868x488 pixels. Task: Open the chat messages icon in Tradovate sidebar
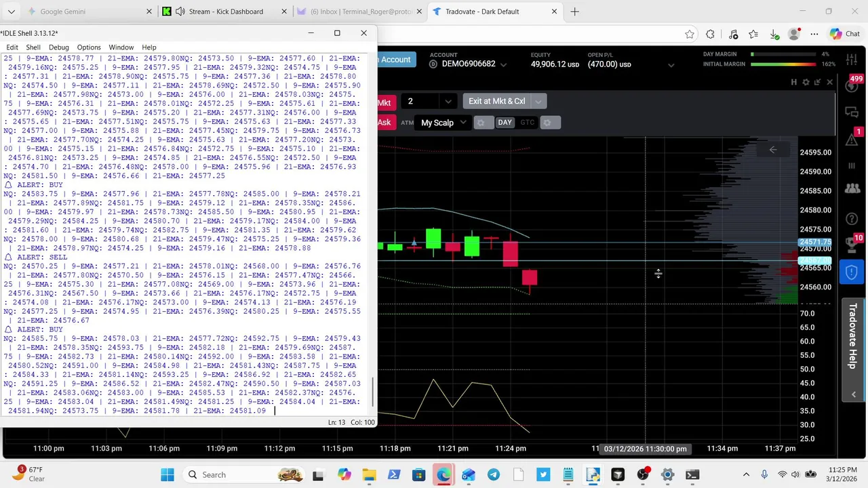852,111
